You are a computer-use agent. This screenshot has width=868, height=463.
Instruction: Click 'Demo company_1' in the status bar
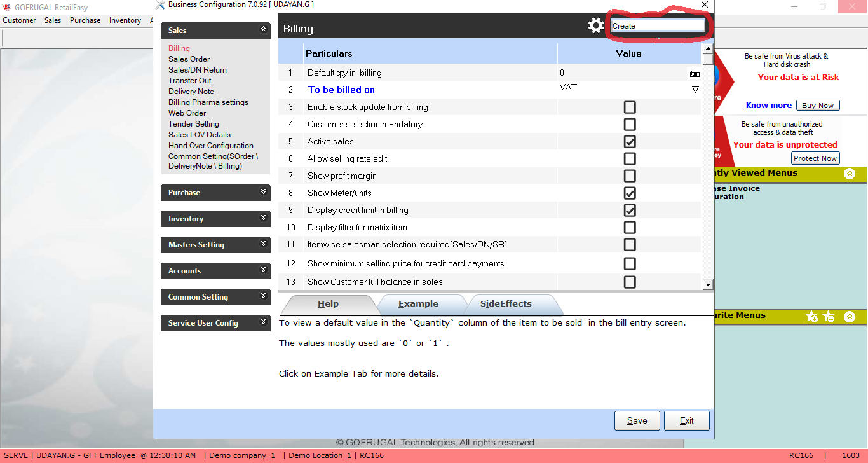coord(242,455)
